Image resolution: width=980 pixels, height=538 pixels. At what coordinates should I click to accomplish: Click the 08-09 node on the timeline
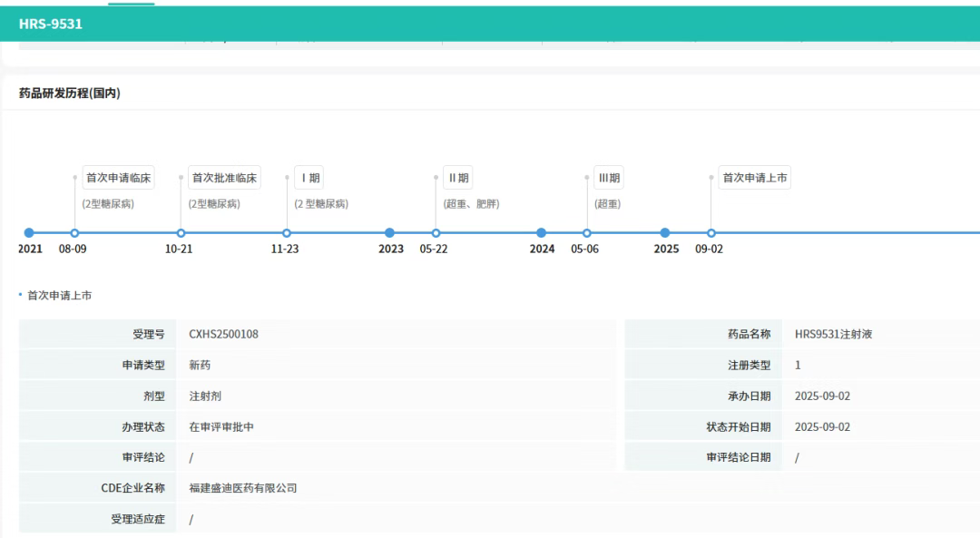[74, 233]
